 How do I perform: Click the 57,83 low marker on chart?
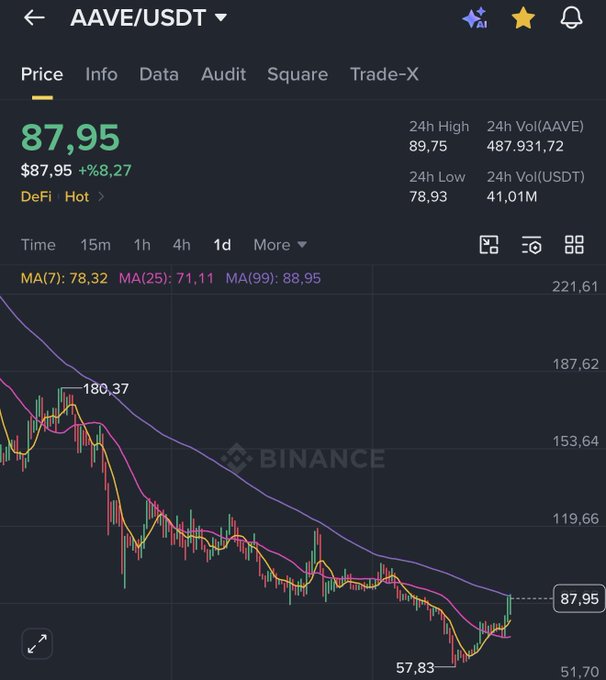click(415, 667)
